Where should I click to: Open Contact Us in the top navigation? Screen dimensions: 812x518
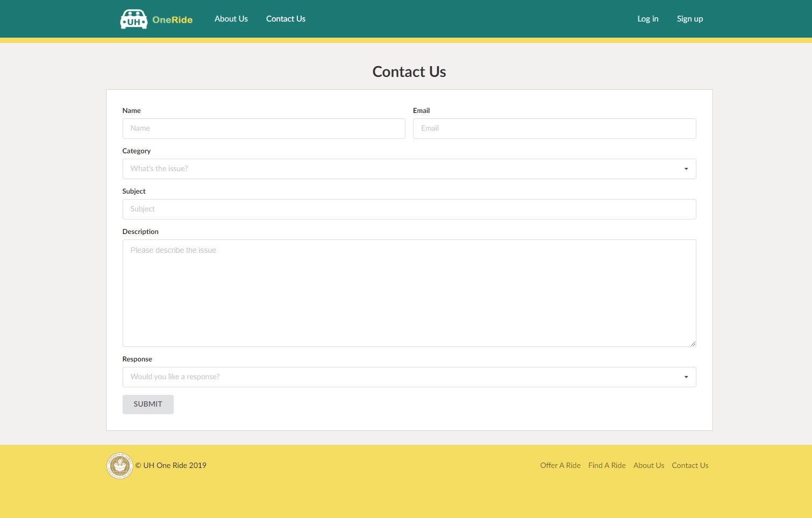point(286,19)
